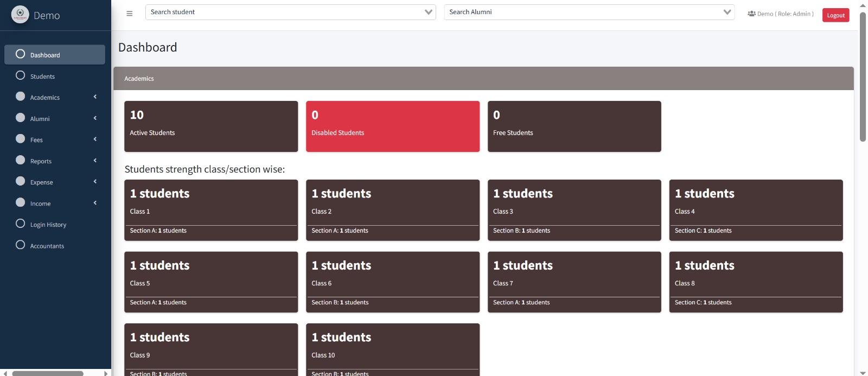Click the circle icon beside Login History

(21, 224)
